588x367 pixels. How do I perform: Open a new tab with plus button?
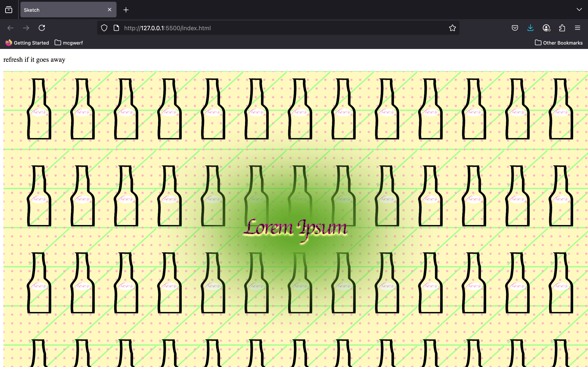tap(126, 10)
